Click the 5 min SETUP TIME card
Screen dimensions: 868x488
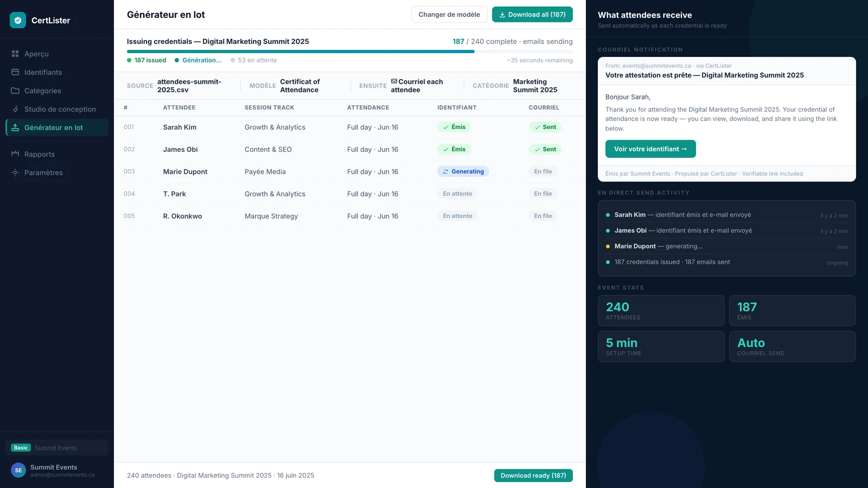click(661, 346)
